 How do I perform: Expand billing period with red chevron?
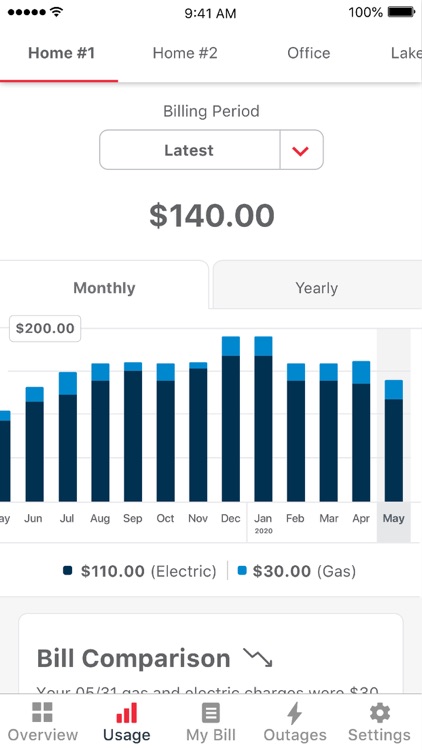tap(300, 151)
